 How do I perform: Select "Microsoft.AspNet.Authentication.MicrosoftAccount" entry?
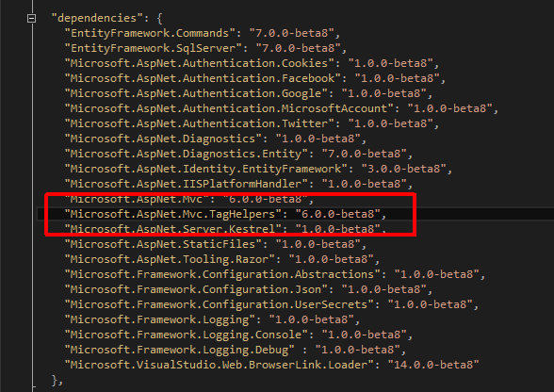pos(229,108)
